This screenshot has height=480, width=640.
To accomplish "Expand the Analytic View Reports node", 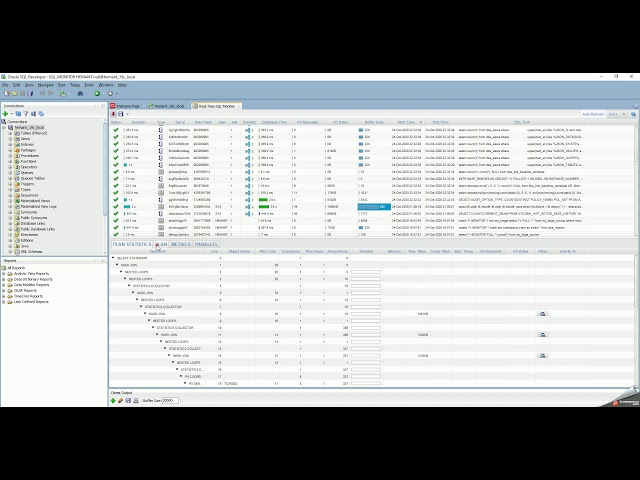I will pyautogui.click(x=4, y=273).
